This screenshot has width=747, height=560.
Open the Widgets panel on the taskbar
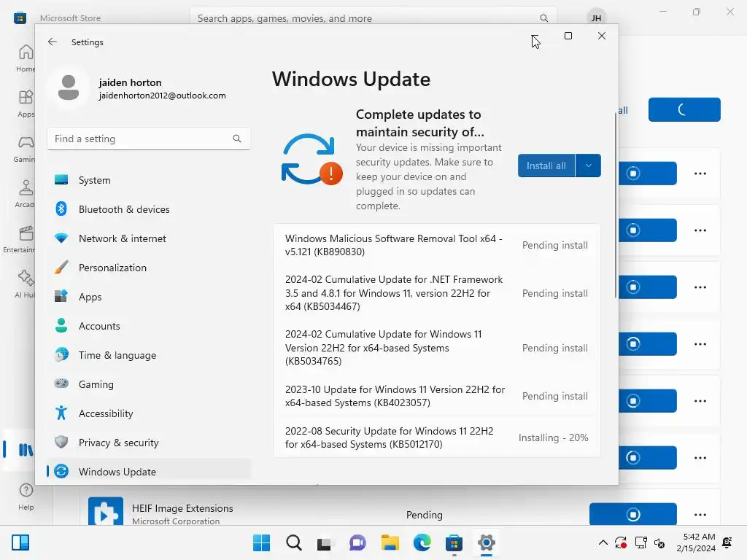(20, 542)
